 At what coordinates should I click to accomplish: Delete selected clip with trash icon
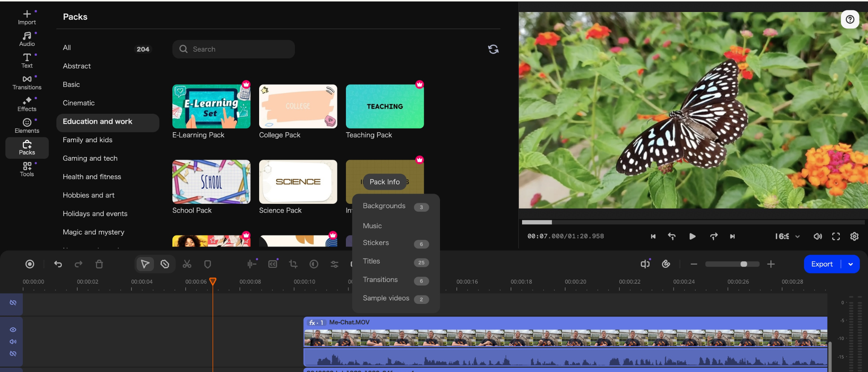tap(99, 264)
